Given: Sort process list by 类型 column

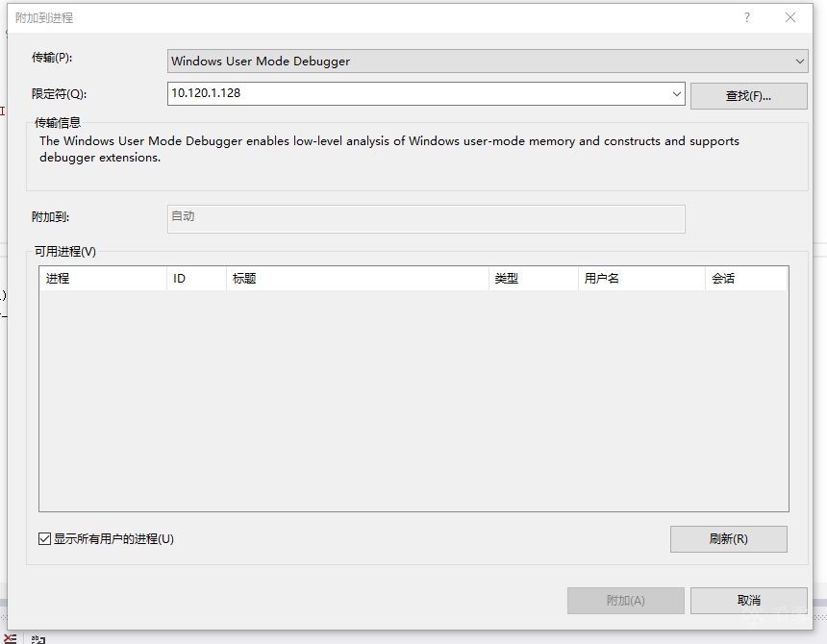Looking at the screenshot, I should (x=534, y=278).
